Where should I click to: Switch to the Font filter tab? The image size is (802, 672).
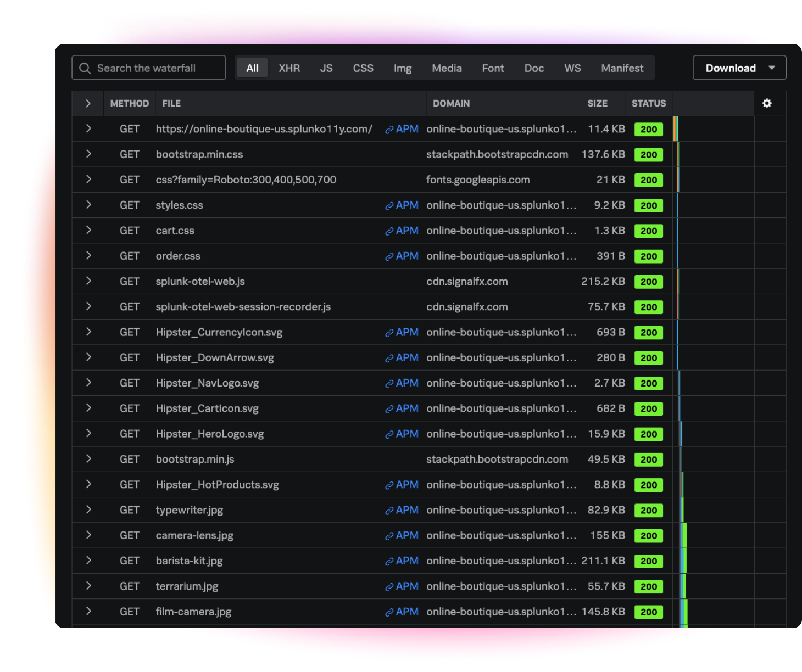(493, 68)
